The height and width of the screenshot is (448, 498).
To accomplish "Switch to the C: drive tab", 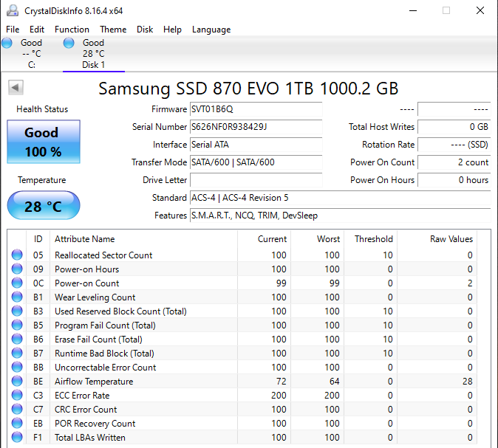I will [32, 54].
